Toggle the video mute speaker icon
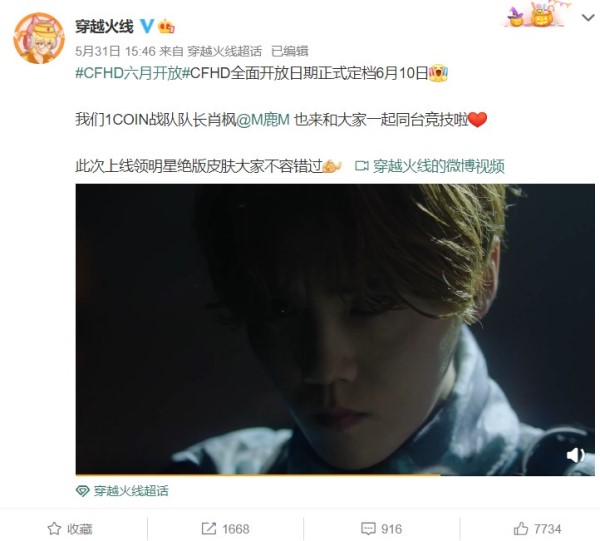Viewport: 600px width, 541px height. [575, 455]
